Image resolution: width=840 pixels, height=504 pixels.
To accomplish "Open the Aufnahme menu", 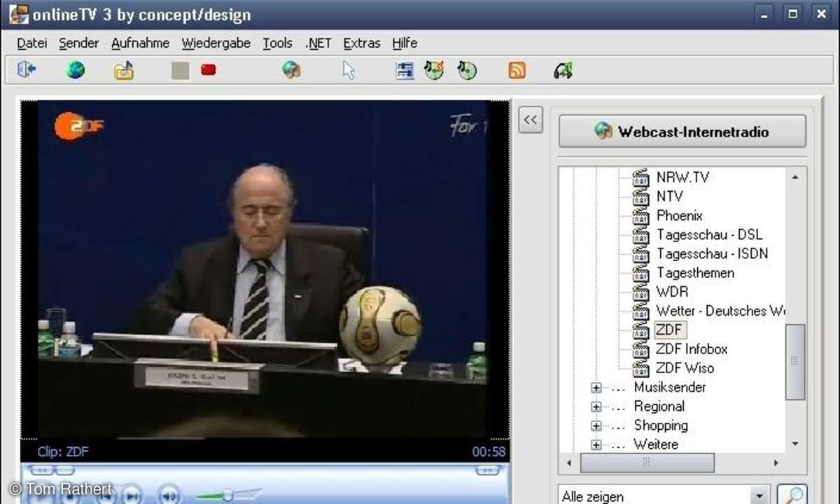I will pyautogui.click(x=140, y=43).
